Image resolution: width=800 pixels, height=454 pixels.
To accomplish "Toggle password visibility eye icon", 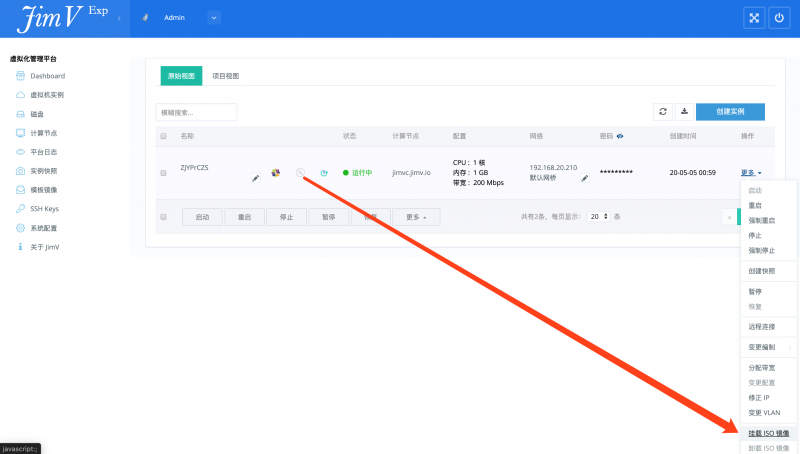I will point(620,135).
